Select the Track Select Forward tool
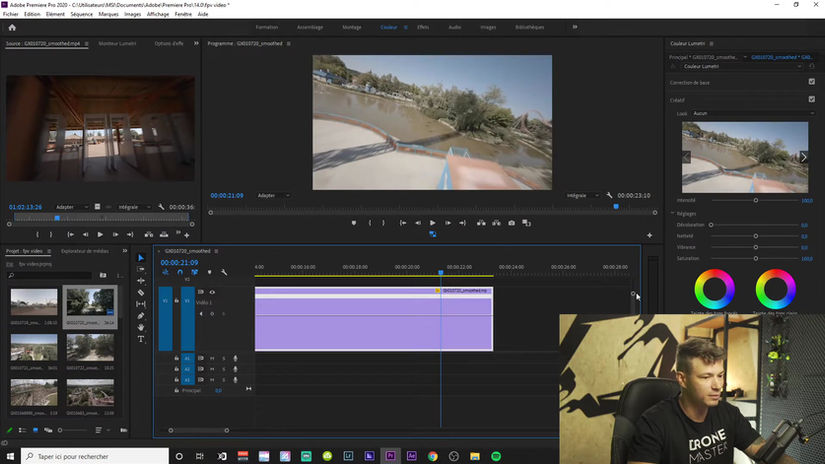Screen dimensions: 825x464 point(140,269)
